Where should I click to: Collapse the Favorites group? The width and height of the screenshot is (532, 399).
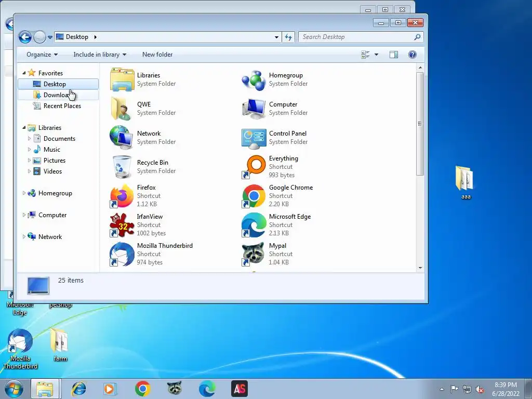[24, 73]
